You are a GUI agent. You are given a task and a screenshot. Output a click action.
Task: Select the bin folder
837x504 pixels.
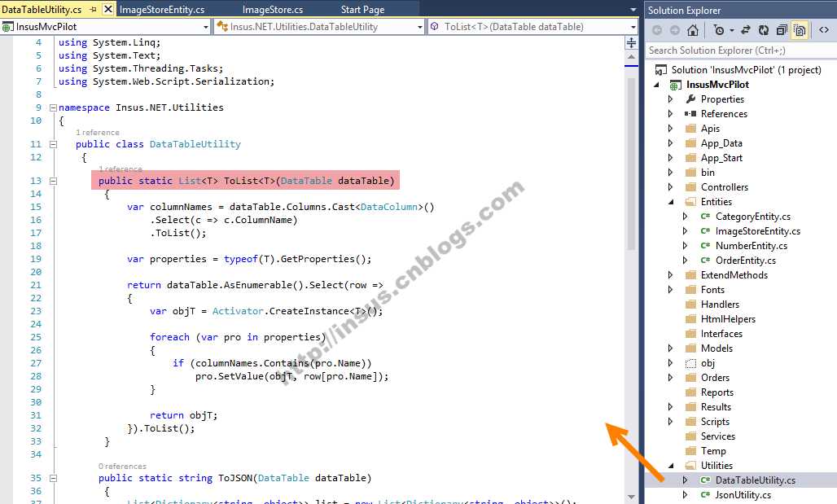click(x=708, y=173)
